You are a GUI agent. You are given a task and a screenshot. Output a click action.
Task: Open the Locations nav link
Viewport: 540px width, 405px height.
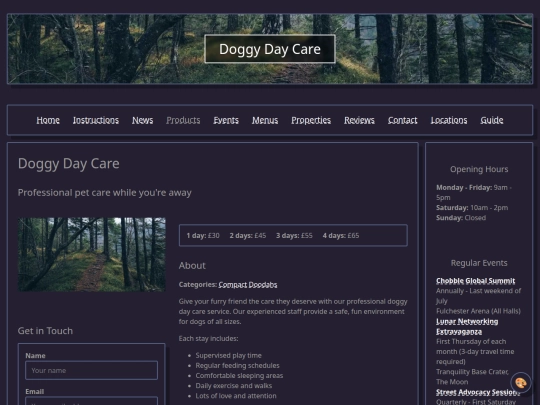tap(449, 120)
